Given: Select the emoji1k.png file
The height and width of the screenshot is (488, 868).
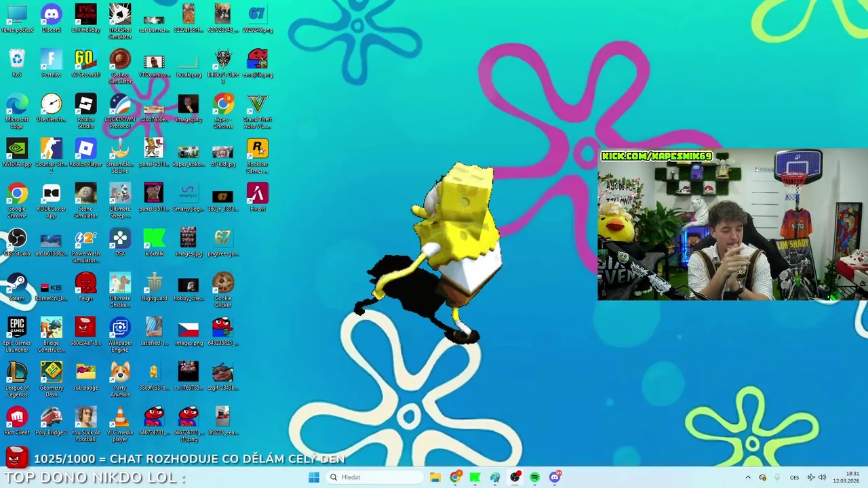Looking at the screenshot, I should pos(257,63).
